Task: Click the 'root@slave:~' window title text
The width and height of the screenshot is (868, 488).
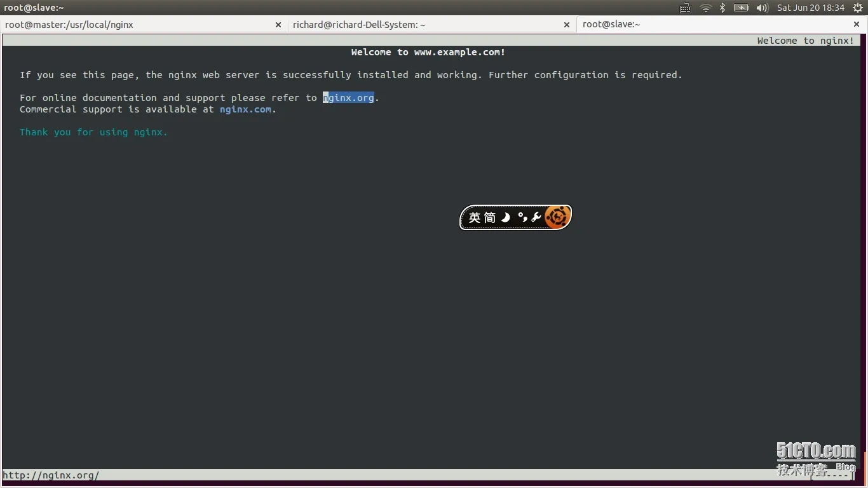Action: pyautogui.click(x=34, y=8)
